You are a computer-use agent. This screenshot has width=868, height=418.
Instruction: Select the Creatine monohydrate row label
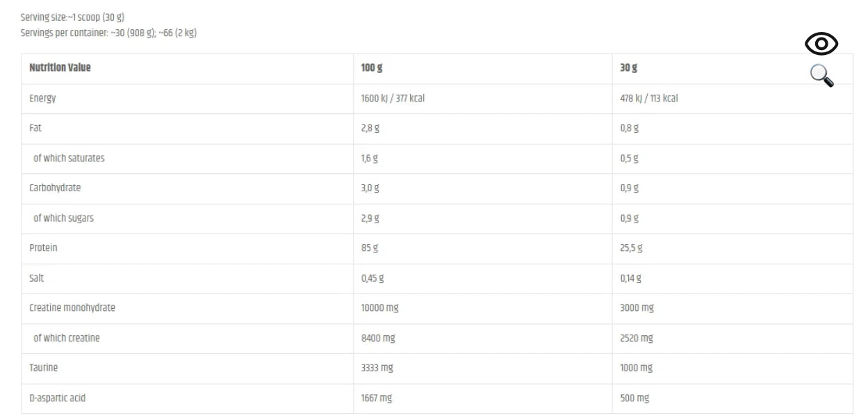(x=72, y=308)
